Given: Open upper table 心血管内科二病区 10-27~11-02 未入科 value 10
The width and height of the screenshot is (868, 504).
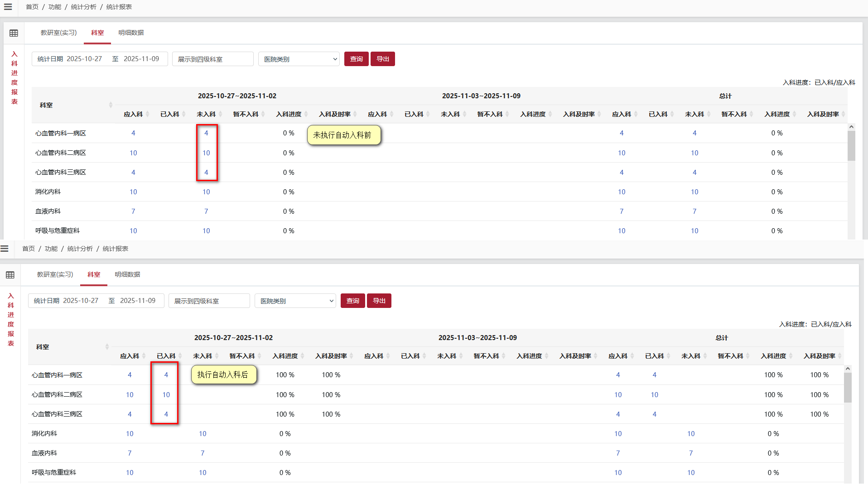Looking at the screenshot, I should 206,153.
